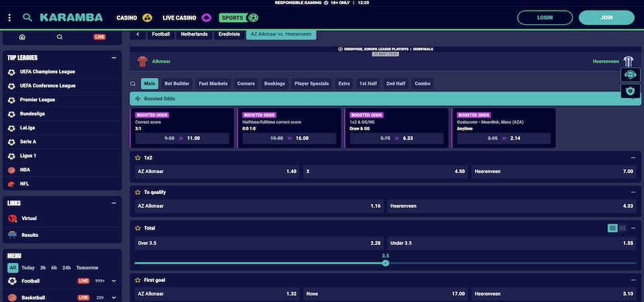Viewport: 644px width, 302px height.
Task: Click the back arrow in breadcrumbs
Action: click(138, 34)
